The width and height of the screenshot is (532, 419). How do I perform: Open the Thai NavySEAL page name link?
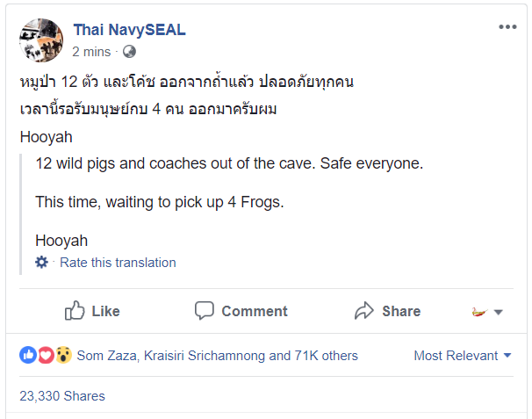coord(129,30)
